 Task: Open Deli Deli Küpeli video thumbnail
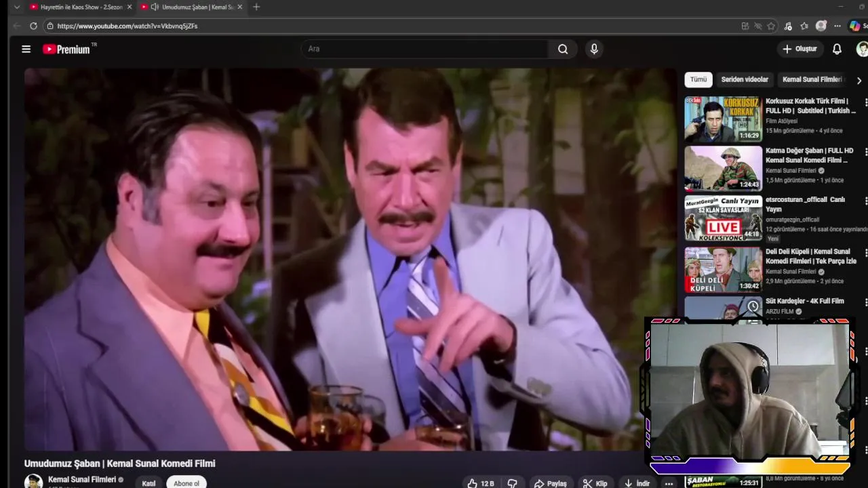[723, 269]
